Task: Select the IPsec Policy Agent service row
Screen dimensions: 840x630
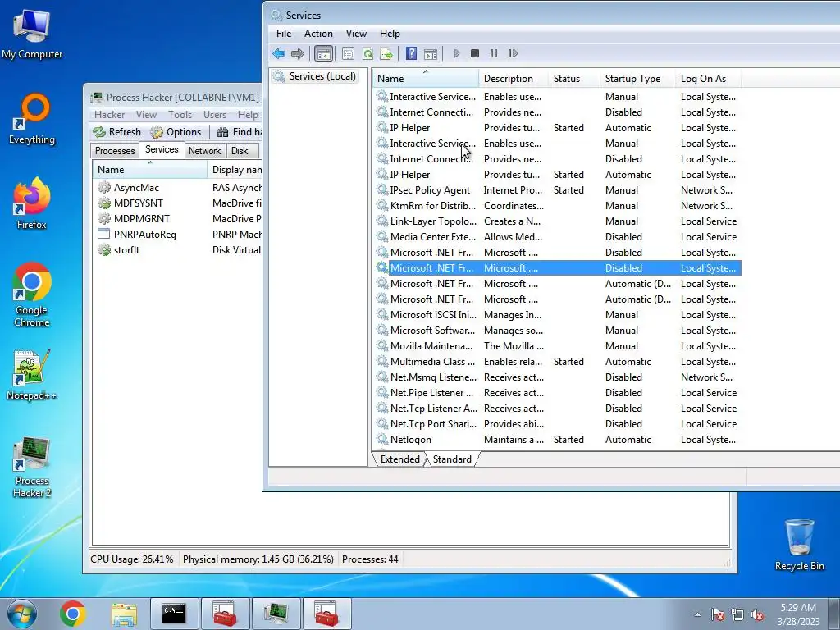Action: 557,190
